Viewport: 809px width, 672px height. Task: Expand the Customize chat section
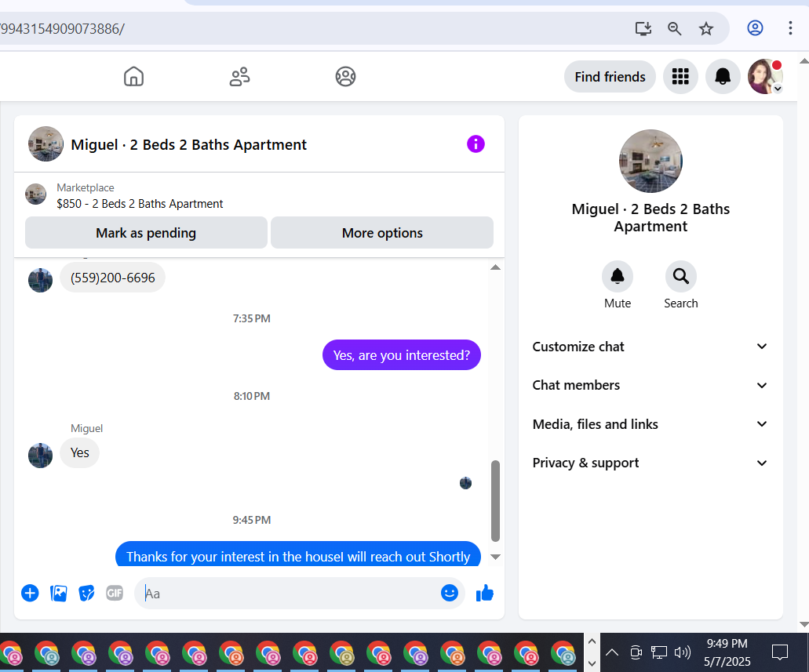650,347
